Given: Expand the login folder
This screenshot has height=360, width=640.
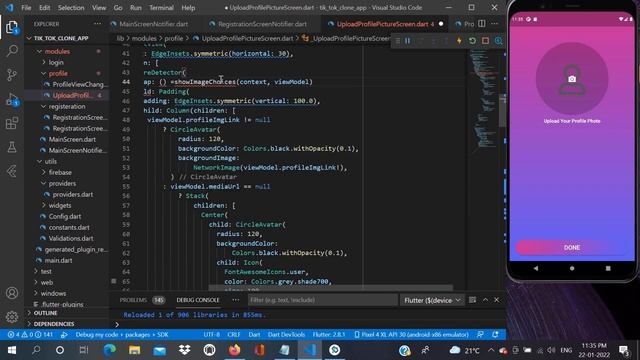Looking at the screenshot, I should (56, 62).
